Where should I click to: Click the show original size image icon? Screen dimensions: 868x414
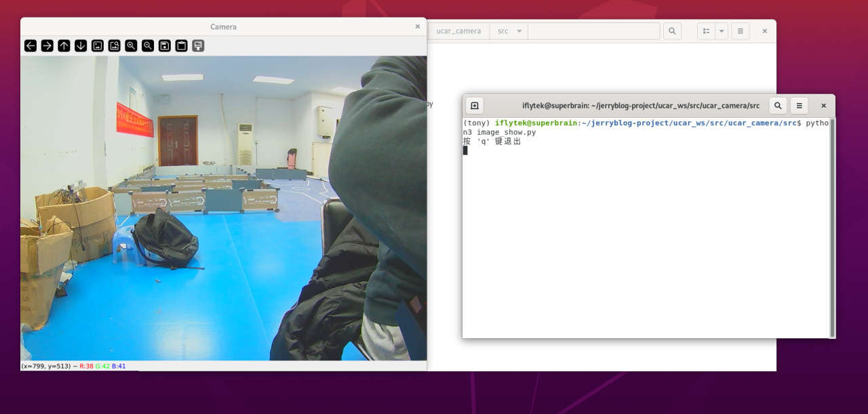[x=98, y=46]
